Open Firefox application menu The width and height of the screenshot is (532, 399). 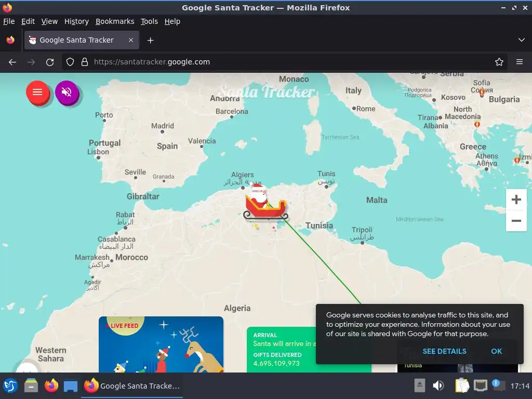(519, 62)
